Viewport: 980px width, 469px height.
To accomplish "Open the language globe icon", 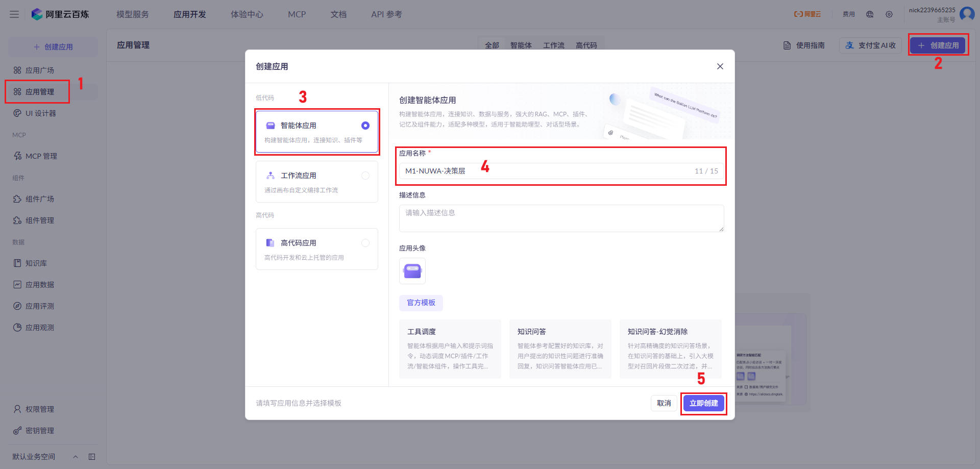I will pos(870,14).
